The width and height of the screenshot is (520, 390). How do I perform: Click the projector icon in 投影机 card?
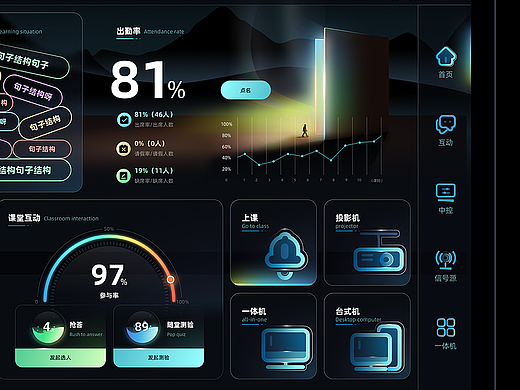[x=379, y=252]
